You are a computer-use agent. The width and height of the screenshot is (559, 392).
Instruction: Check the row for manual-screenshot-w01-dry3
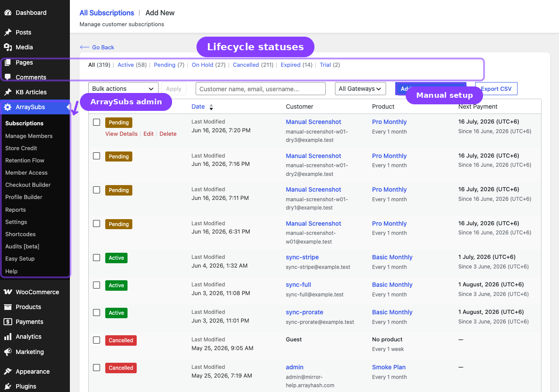pyautogui.click(x=97, y=122)
